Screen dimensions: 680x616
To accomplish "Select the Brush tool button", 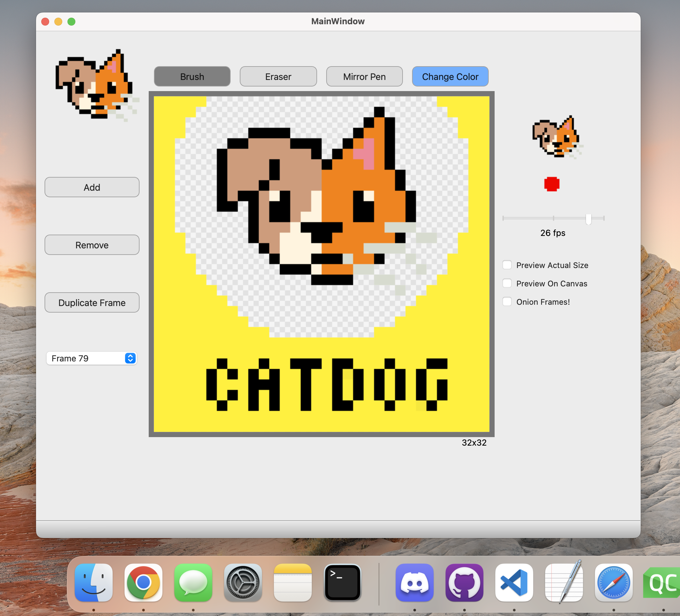I will point(192,77).
